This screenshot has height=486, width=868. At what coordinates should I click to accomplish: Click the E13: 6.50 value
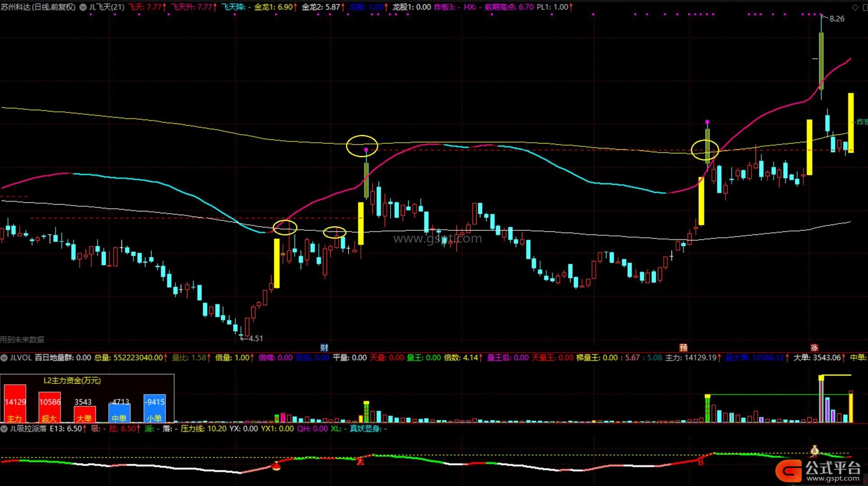68,429
